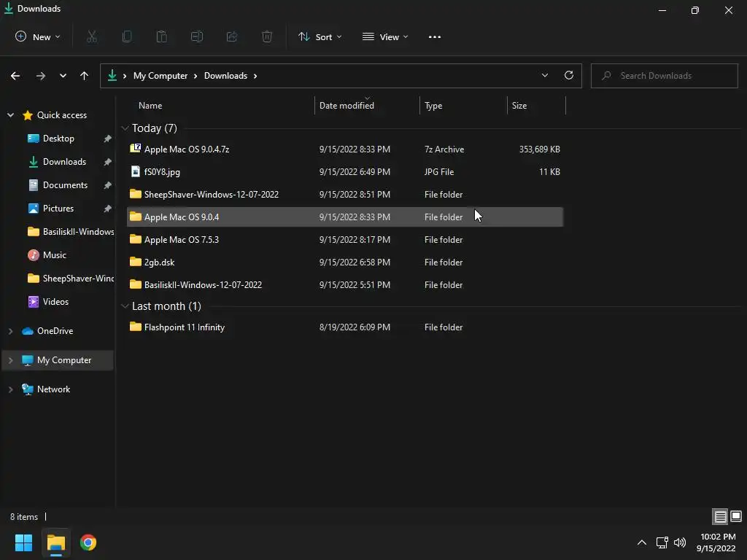The width and height of the screenshot is (747, 560).
Task: Click the Cut scissors icon
Action: (92, 36)
